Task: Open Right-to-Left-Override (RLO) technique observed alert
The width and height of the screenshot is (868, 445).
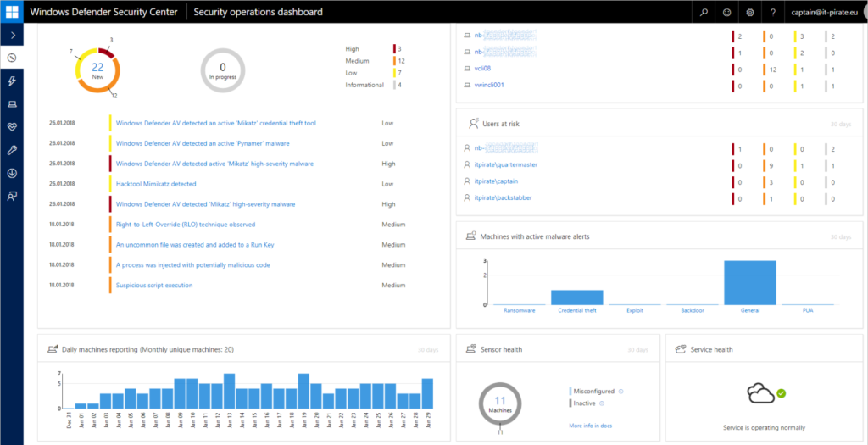Action: click(x=186, y=225)
